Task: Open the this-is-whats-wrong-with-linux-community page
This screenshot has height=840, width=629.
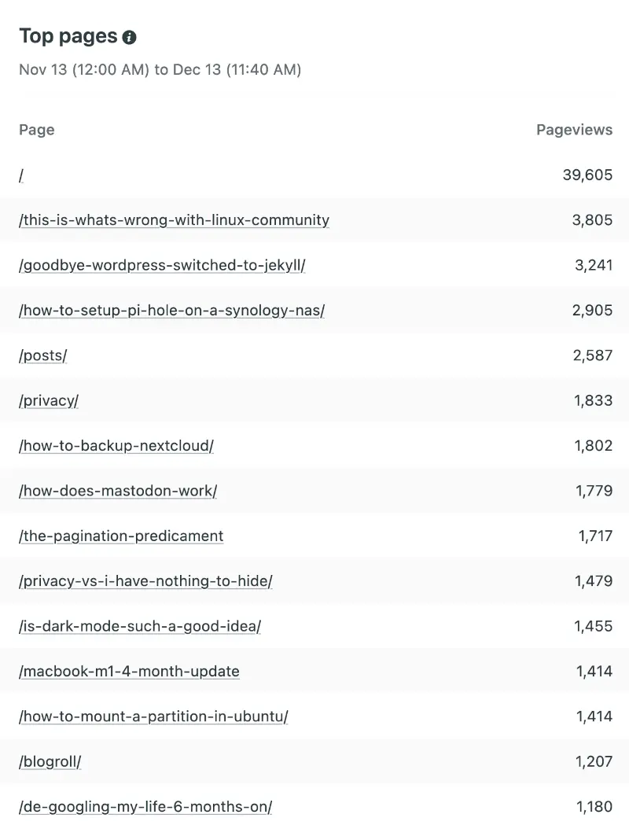Action: click(174, 220)
